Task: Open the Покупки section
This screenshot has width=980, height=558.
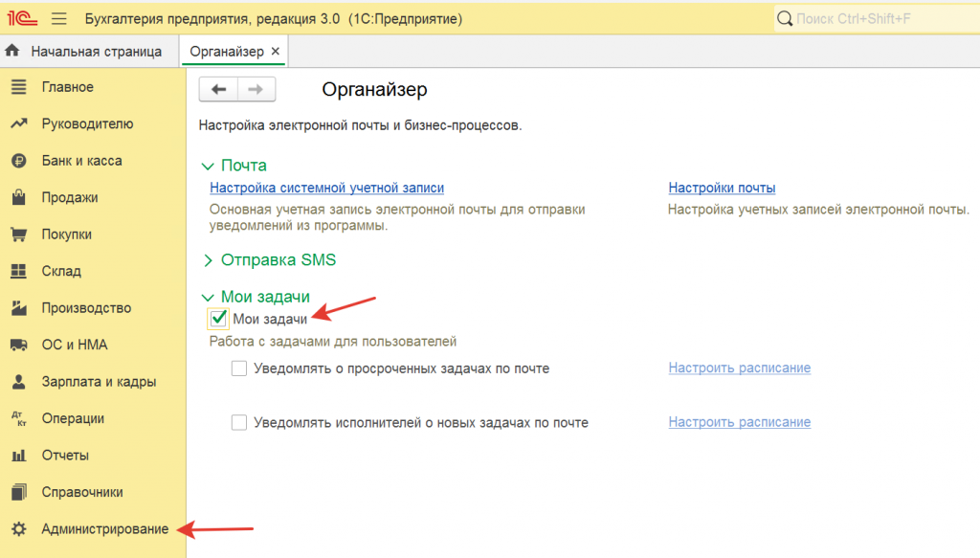Action: tap(67, 234)
